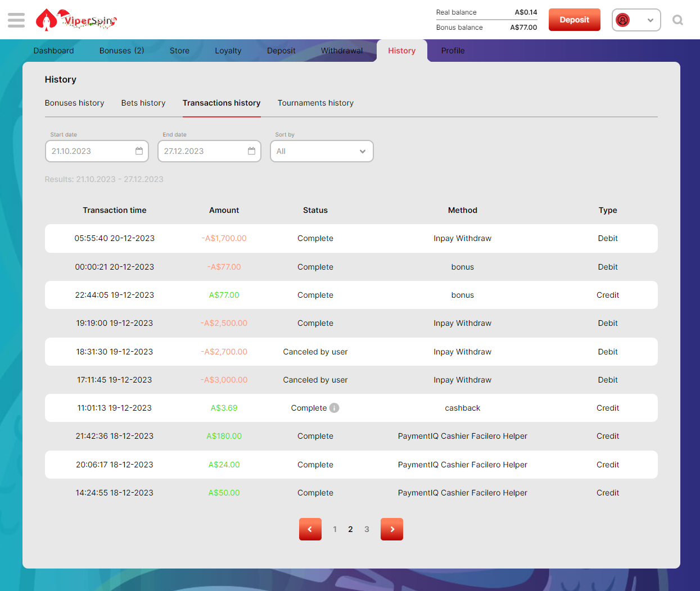Go to next page arrow
The image size is (700, 591).
pos(392,529)
